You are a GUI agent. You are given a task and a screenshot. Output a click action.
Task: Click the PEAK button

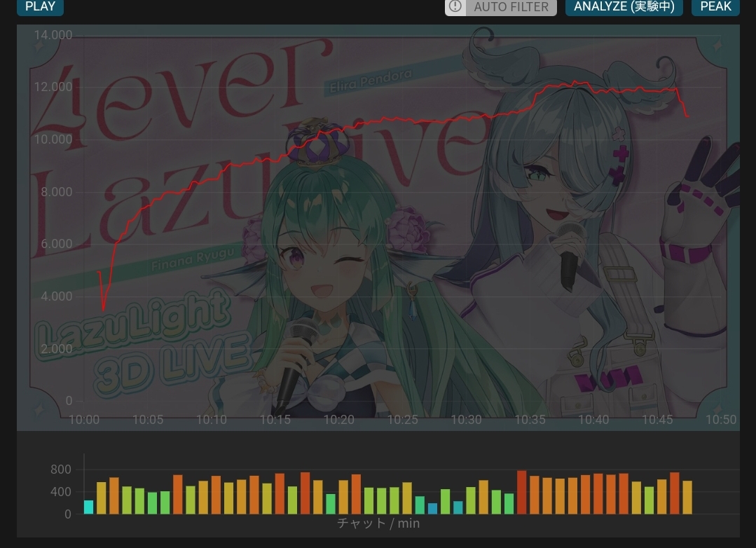coord(715,7)
